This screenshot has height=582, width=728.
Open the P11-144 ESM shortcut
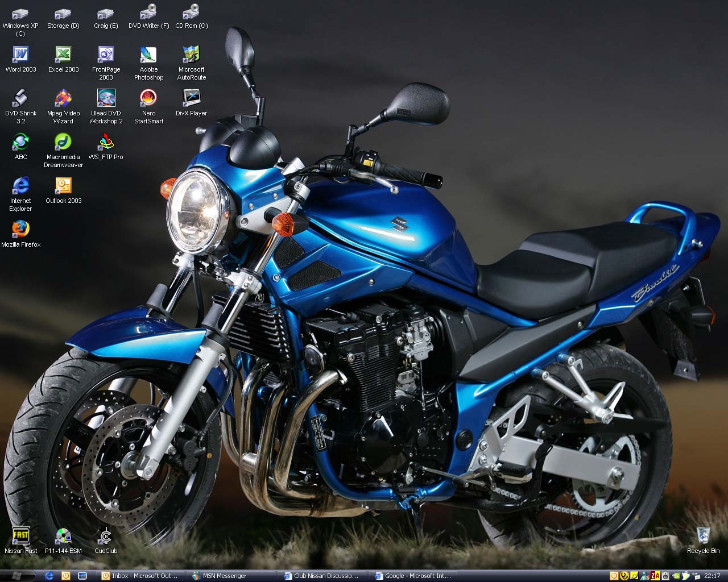63,541
